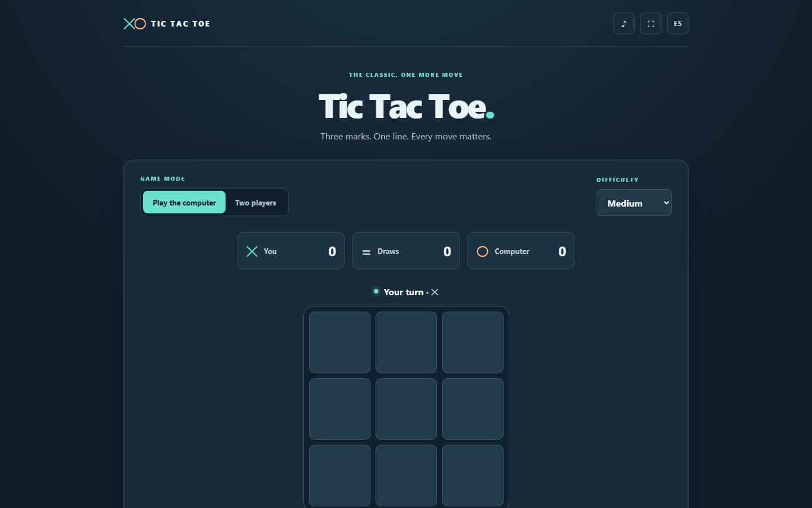The image size is (812, 508).
Task: Click 'THE CLASSIC, ONE MORE MOVE' caption
Action: (x=405, y=75)
